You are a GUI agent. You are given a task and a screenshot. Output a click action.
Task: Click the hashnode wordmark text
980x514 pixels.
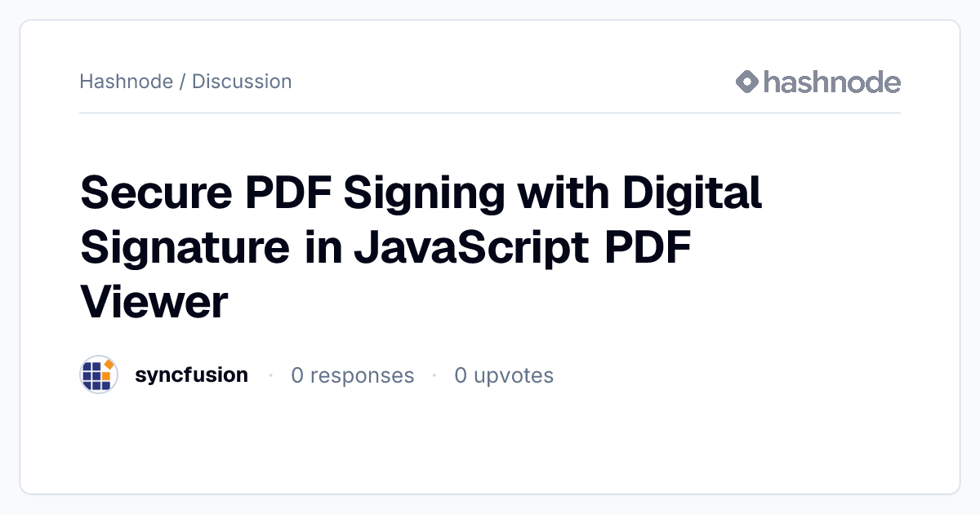pyautogui.click(x=832, y=82)
